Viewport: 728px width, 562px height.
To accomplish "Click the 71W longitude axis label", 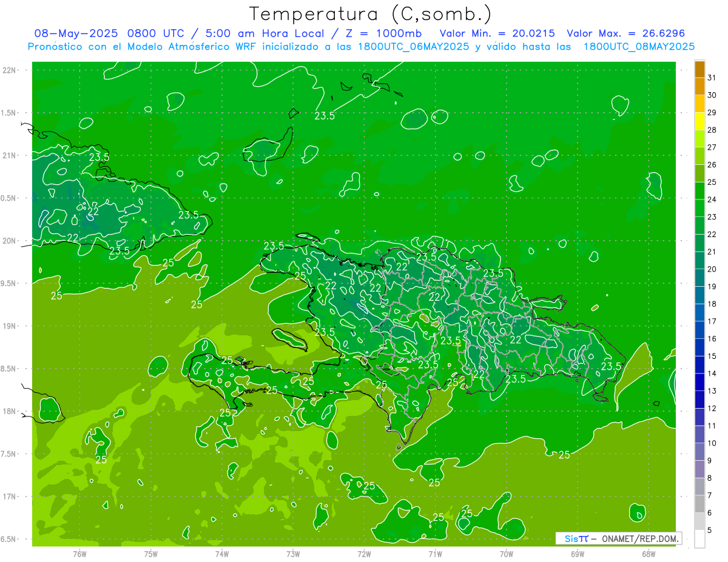I will [x=435, y=554].
